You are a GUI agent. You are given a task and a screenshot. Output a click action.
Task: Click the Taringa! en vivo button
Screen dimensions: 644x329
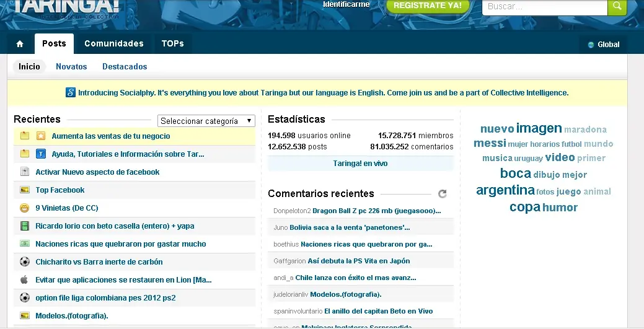(x=360, y=164)
